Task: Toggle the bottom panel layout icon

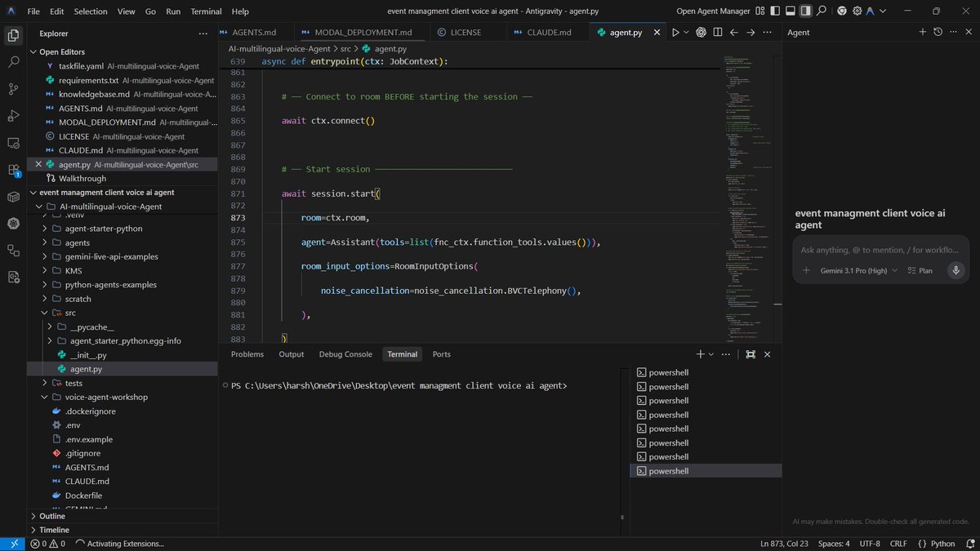Action: coord(791,11)
